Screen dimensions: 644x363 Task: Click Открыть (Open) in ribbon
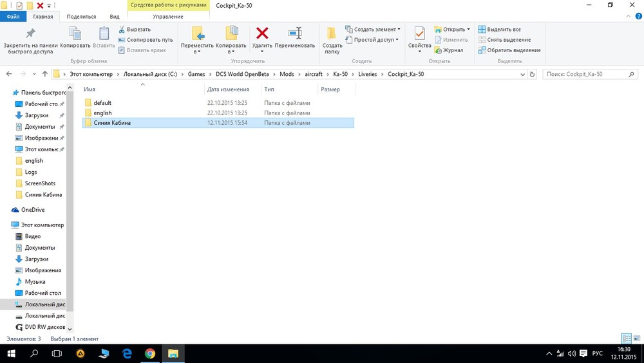point(452,30)
